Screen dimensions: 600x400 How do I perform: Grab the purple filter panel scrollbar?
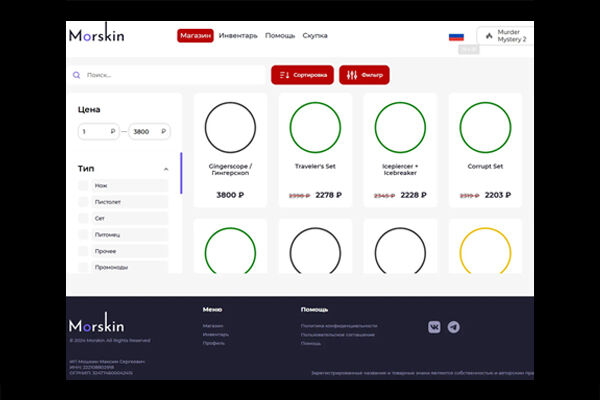pyautogui.click(x=181, y=173)
